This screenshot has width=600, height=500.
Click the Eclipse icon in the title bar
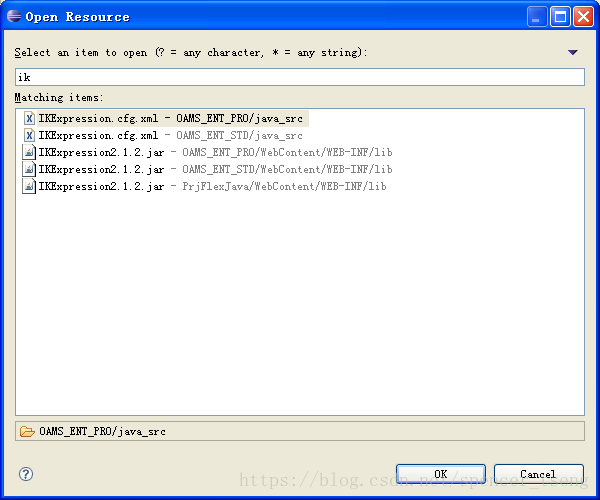14,16
